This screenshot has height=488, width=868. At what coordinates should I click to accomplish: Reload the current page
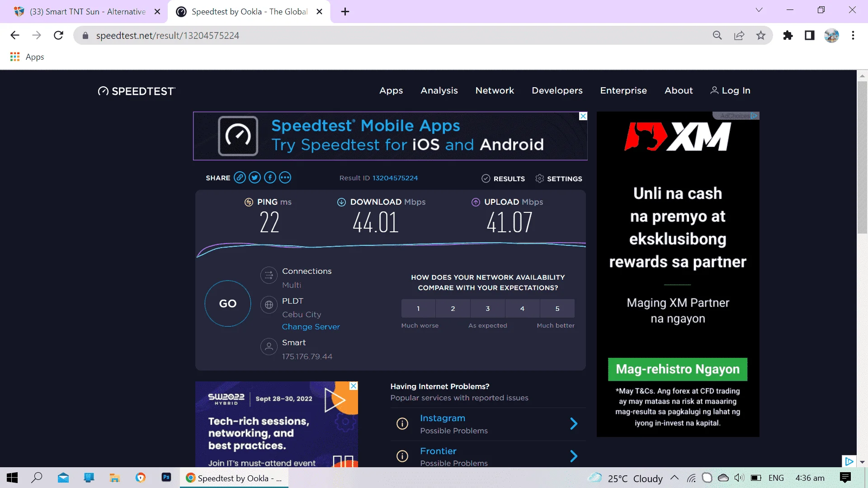tap(58, 35)
